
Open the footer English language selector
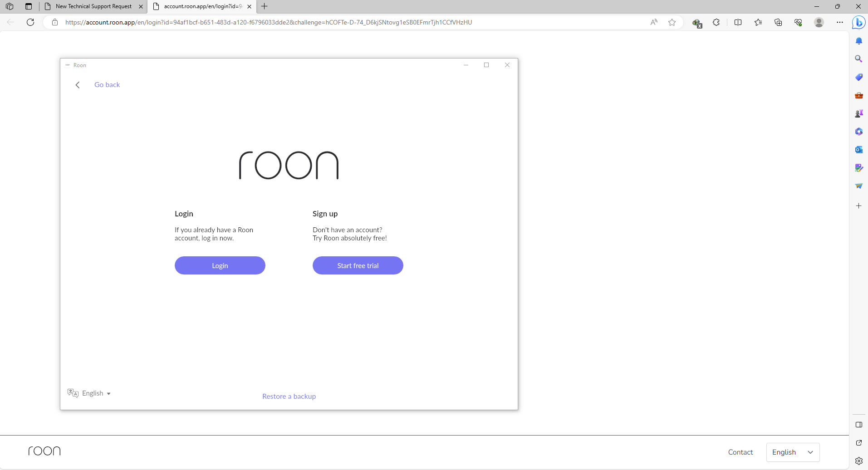coord(792,452)
